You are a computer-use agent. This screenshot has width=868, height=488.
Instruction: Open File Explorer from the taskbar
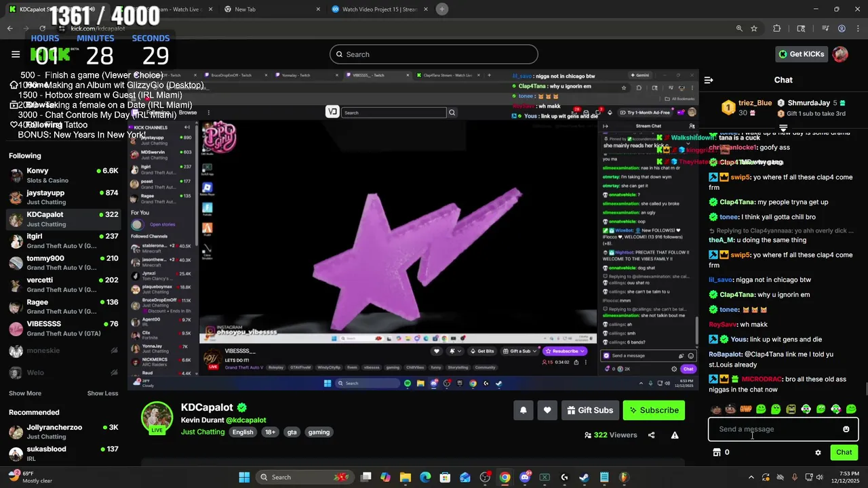[406, 477]
